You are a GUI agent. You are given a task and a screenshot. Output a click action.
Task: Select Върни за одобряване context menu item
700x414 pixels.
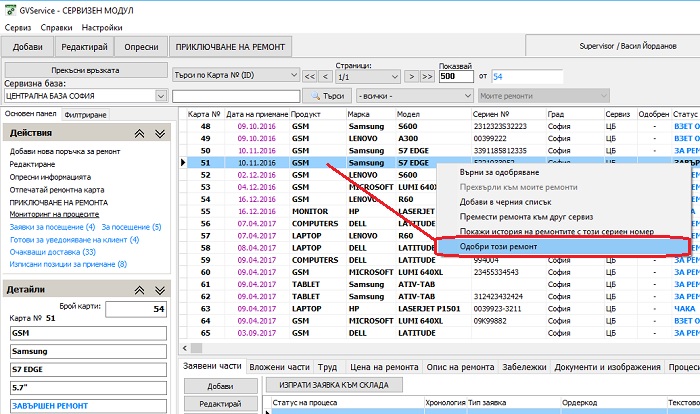tap(562, 172)
